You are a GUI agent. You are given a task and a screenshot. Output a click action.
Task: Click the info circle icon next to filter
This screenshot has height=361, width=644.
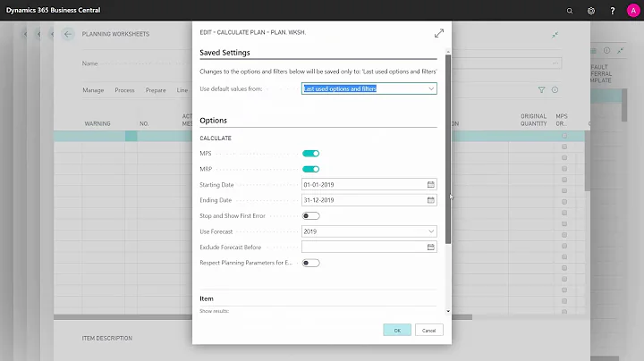click(555, 90)
